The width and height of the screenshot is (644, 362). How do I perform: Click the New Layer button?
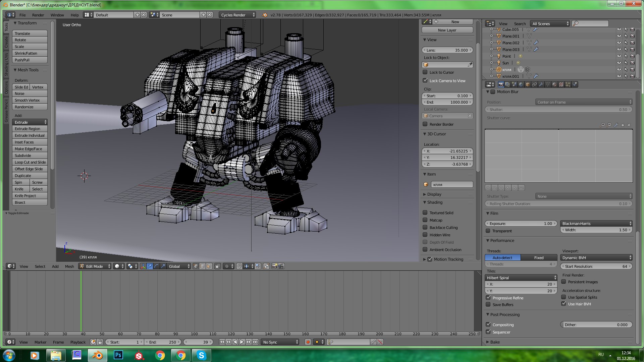pos(447,30)
